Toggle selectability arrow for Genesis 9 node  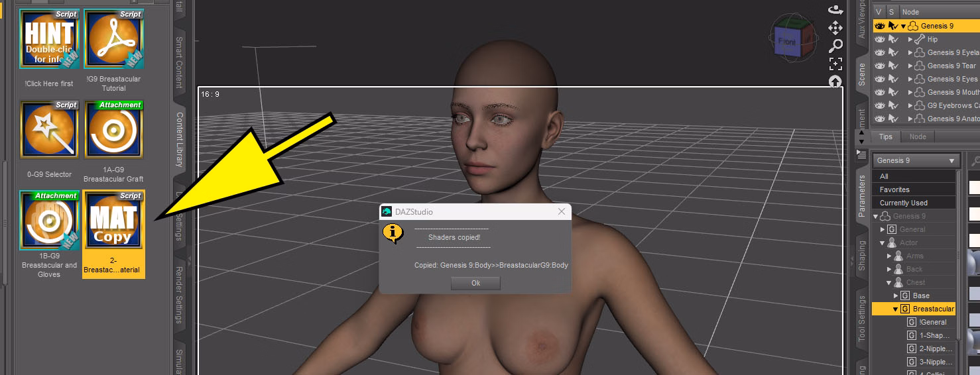[893, 26]
